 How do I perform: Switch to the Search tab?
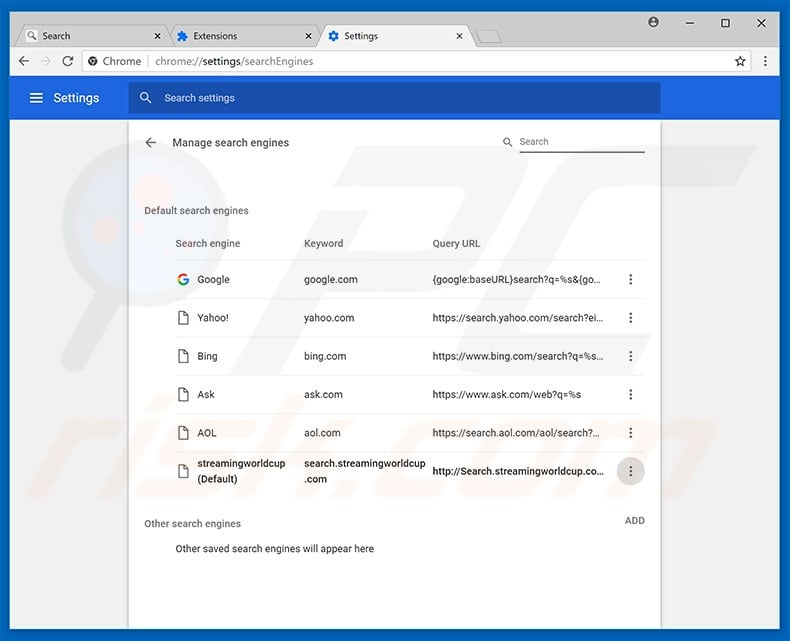[x=93, y=36]
